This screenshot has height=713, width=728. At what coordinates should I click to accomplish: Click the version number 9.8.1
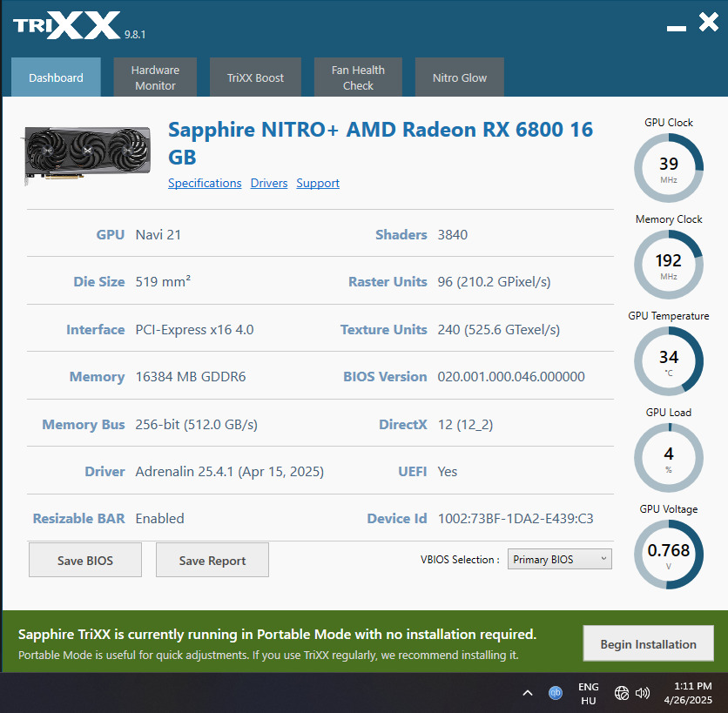[135, 34]
